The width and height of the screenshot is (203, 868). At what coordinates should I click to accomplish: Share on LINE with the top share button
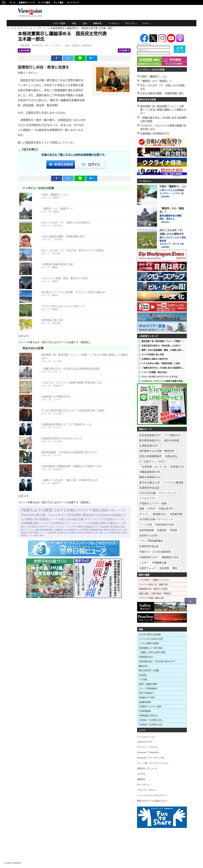coord(80,58)
